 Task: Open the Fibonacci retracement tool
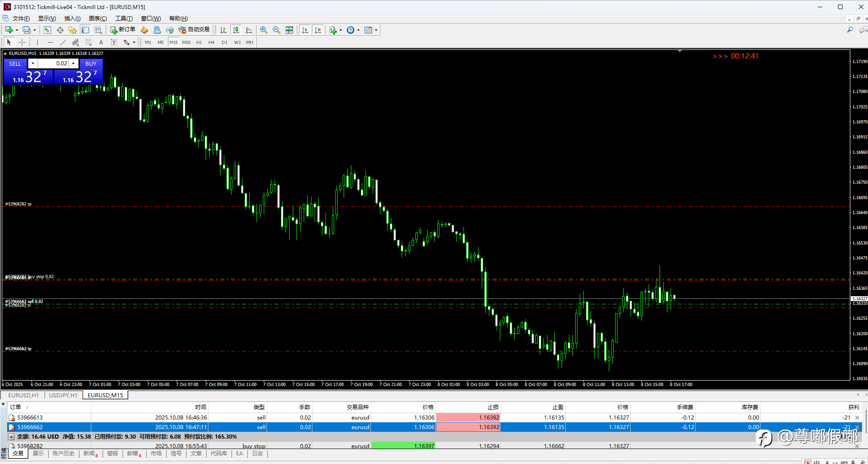click(x=88, y=42)
